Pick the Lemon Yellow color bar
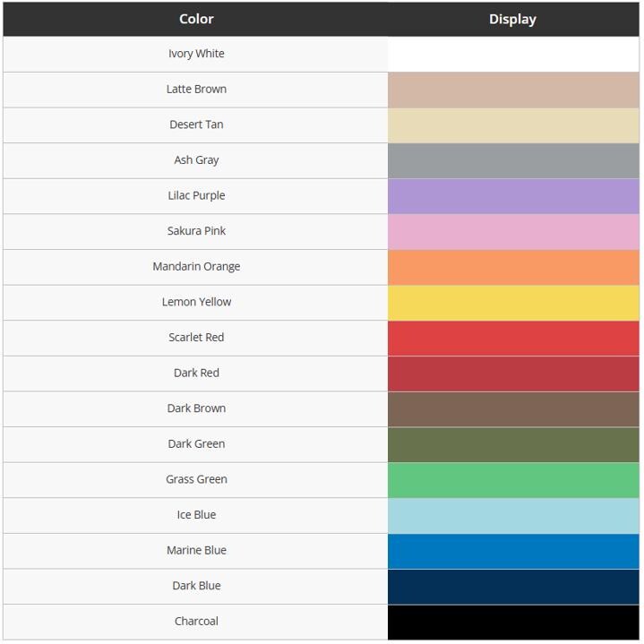The width and height of the screenshot is (644, 644). click(513, 303)
